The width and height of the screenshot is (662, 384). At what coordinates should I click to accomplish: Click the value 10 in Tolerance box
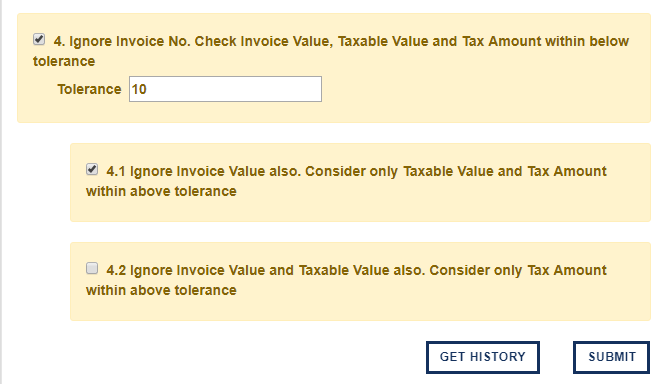click(x=139, y=89)
